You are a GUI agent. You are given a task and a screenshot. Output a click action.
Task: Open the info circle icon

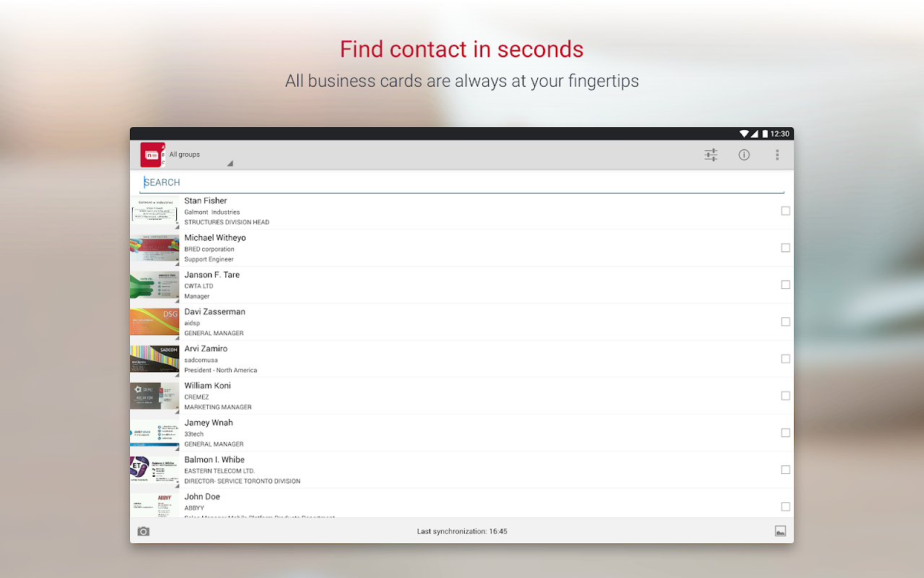pos(744,155)
